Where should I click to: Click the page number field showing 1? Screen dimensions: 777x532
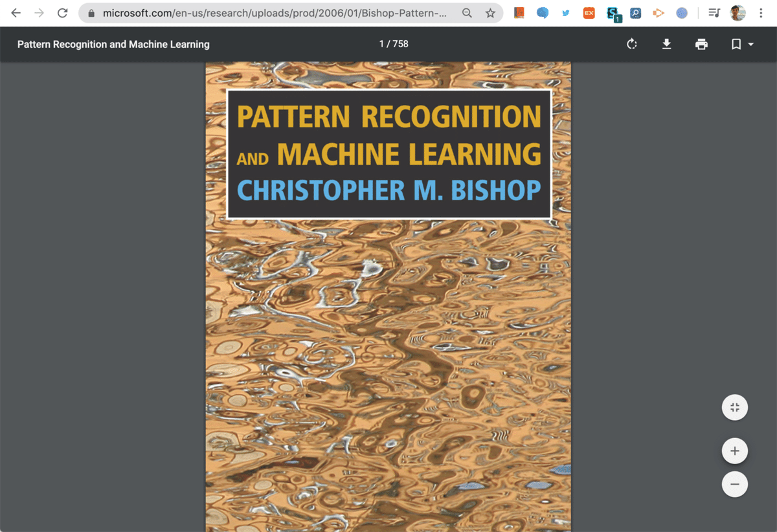(x=381, y=44)
